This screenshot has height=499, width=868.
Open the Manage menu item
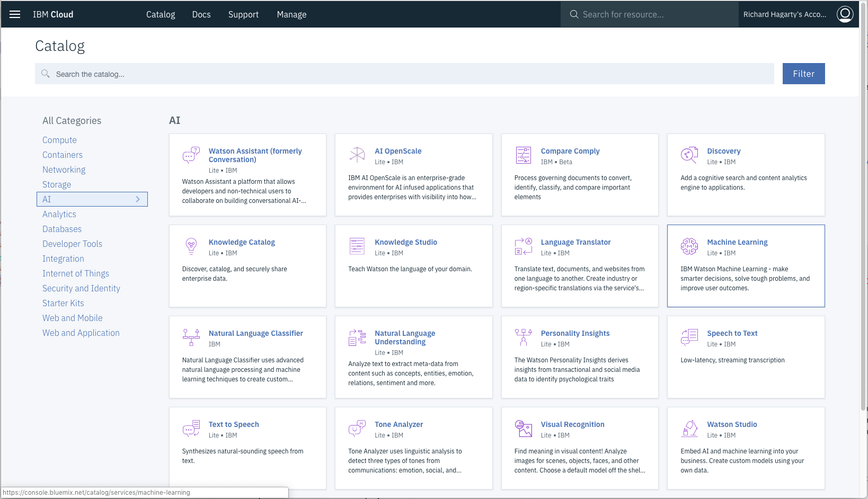[x=291, y=14]
